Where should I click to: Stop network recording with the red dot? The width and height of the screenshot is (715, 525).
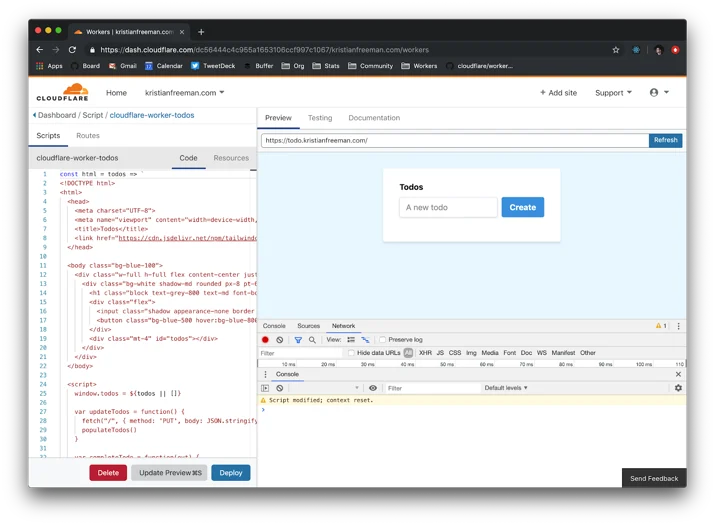point(265,340)
